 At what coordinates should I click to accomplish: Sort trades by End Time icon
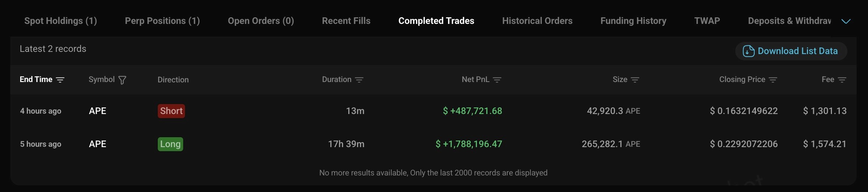(x=60, y=80)
